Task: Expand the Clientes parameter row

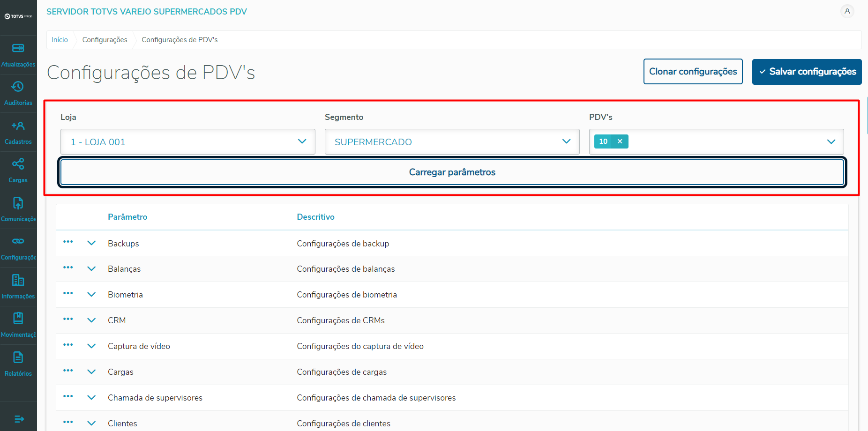Action: point(91,424)
